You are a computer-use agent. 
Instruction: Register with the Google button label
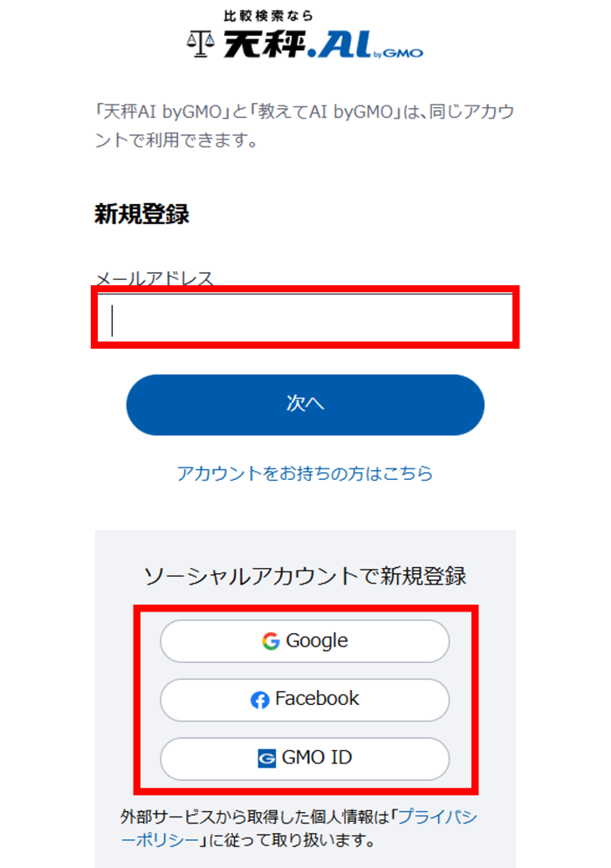317,641
